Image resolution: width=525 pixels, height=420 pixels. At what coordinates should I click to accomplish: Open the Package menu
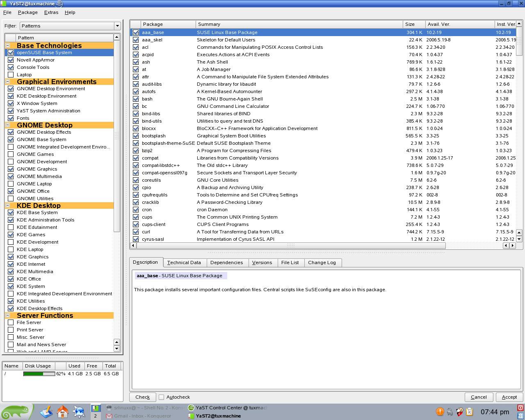28,12
